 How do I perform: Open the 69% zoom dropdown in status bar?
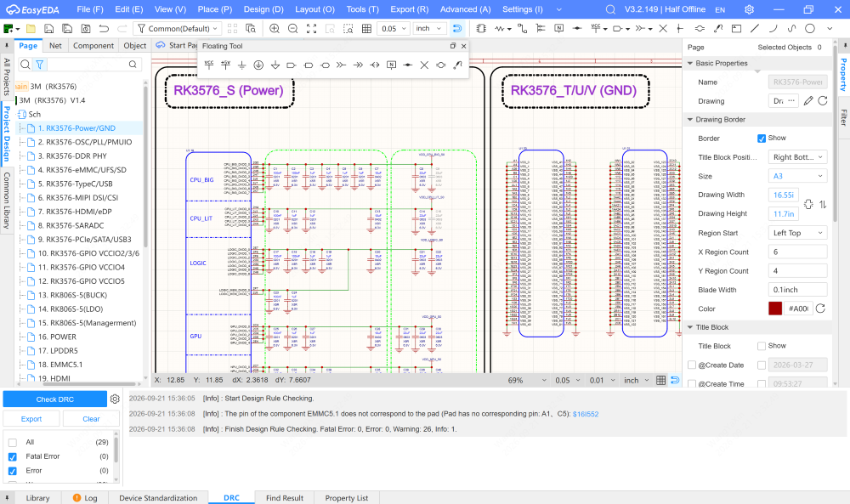(x=528, y=381)
